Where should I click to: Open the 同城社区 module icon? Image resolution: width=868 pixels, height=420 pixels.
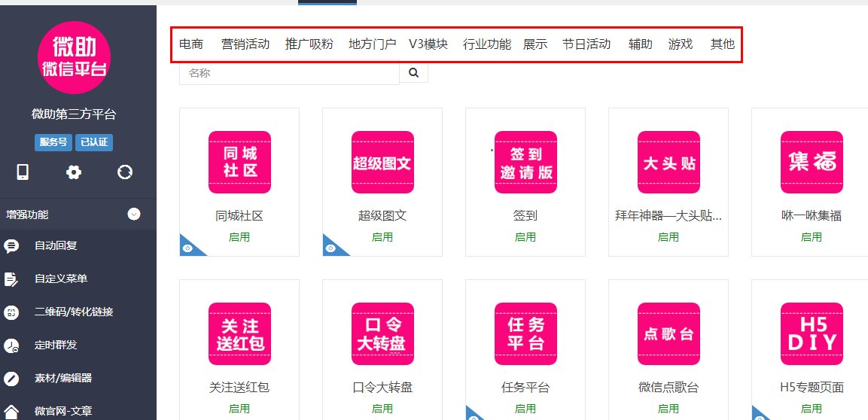(x=239, y=162)
